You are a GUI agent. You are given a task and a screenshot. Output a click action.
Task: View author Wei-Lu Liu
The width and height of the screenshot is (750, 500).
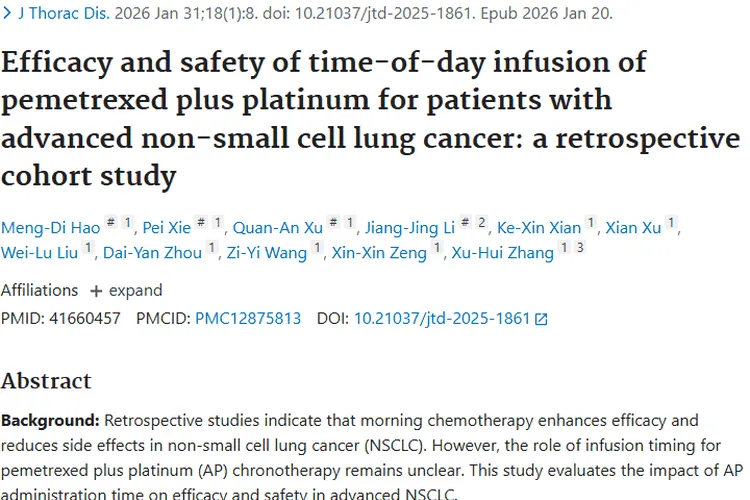coord(38,253)
